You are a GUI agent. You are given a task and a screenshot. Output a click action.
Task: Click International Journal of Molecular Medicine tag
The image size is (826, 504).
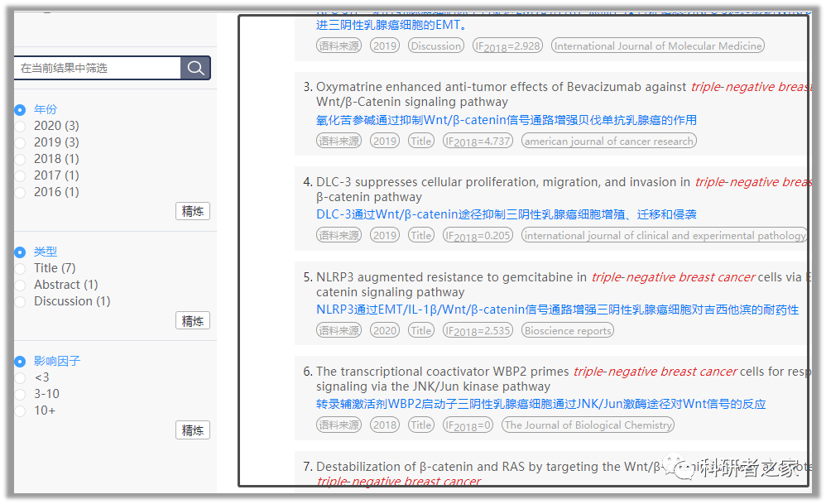tap(658, 46)
